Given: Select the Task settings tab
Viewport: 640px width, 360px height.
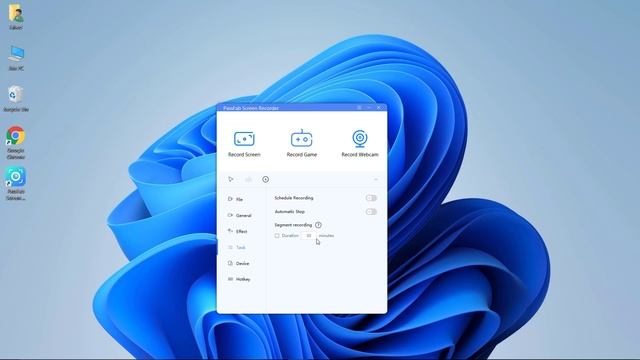Looking at the screenshot, I should coord(237,247).
